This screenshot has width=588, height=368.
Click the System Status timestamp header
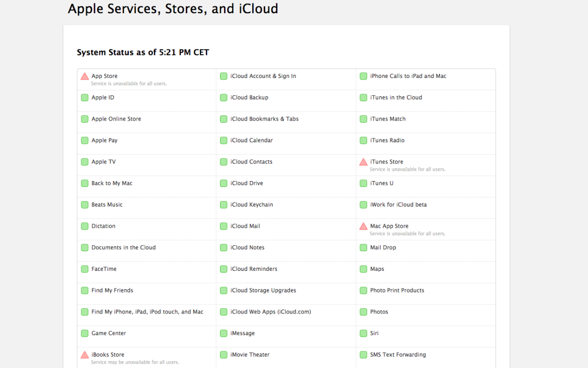[x=143, y=52]
